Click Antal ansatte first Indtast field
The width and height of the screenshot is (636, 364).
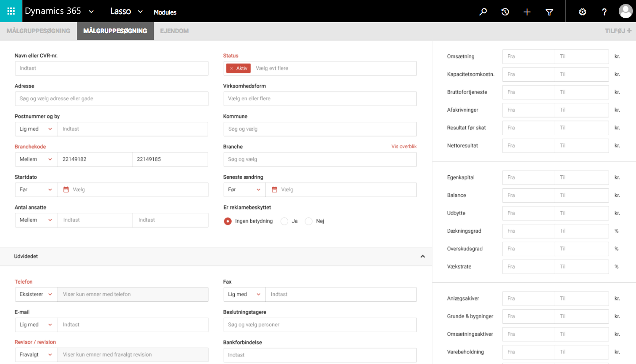point(95,220)
